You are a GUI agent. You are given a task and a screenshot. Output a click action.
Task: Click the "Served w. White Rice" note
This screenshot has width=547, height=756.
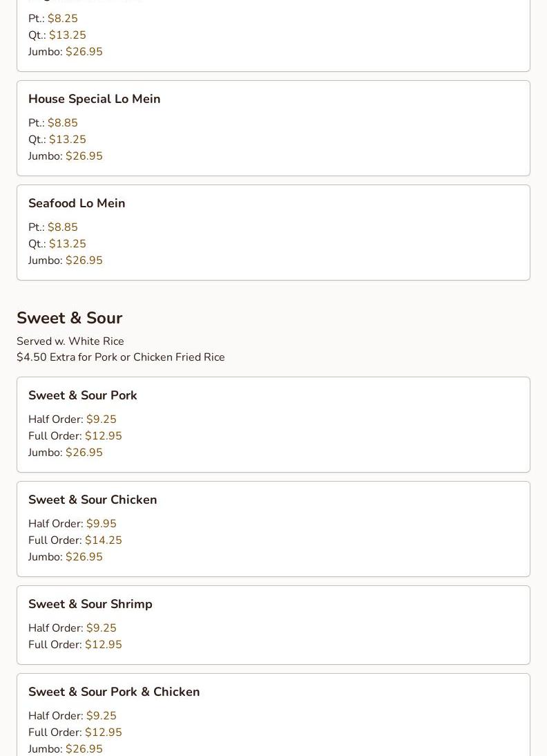coord(70,341)
